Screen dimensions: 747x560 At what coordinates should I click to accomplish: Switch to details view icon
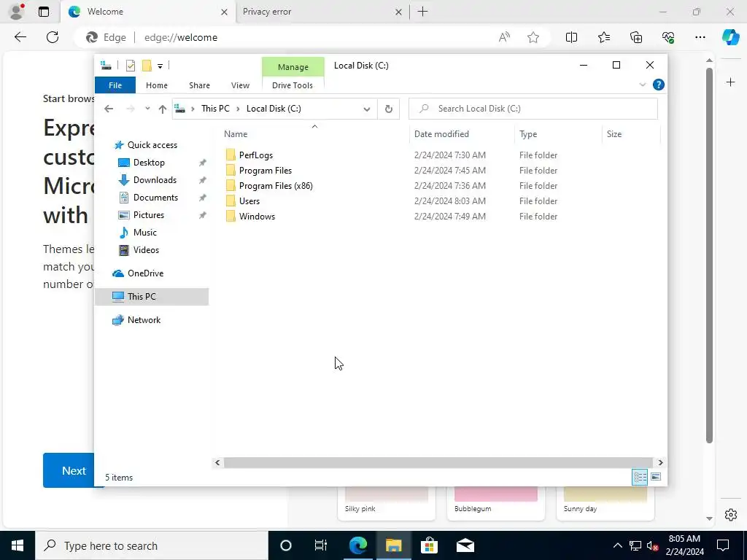tap(640, 477)
